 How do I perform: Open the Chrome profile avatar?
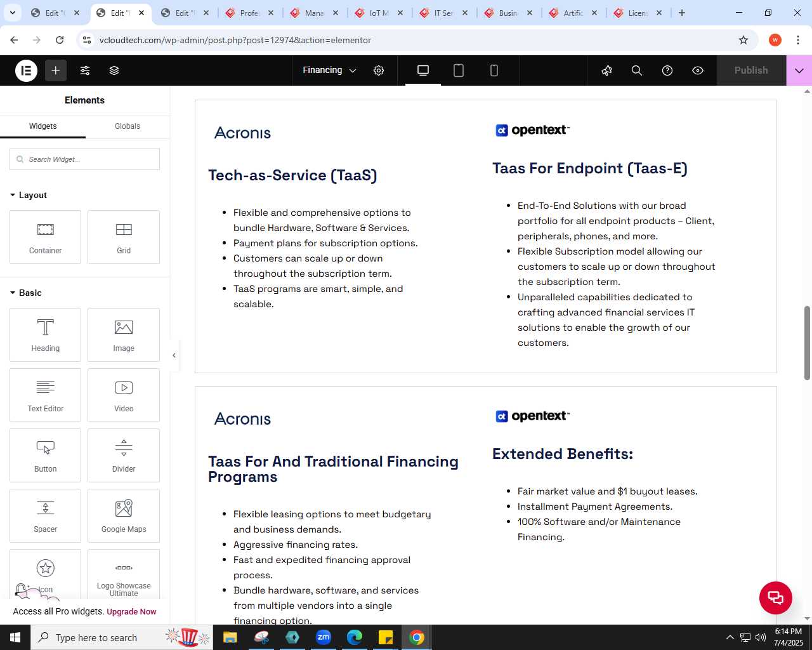(x=775, y=40)
